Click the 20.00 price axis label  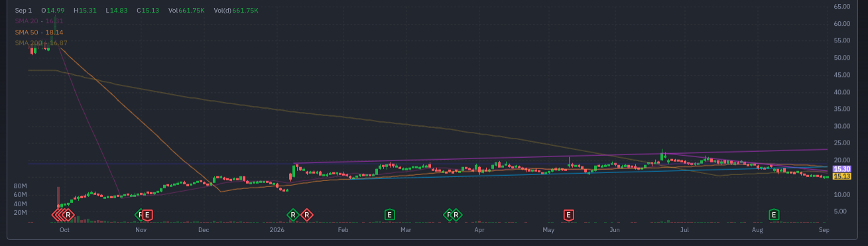point(841,160)
